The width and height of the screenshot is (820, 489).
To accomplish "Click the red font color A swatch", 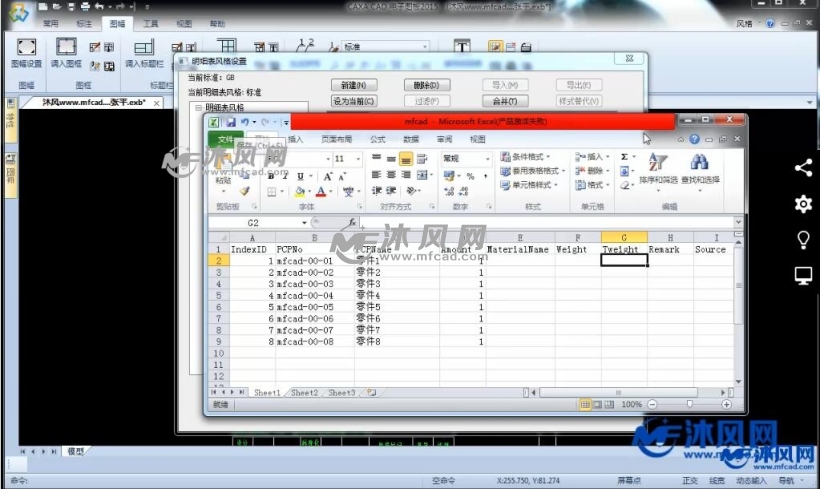I will coord(321,192).
